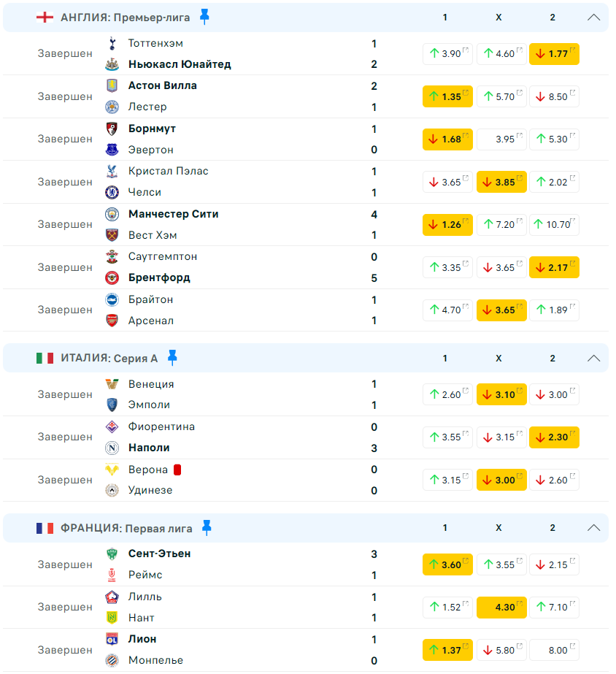Viewport: 616px width, 674px height.
Task: Click the Lyon club crest icon
Action: tap(112, 639)
